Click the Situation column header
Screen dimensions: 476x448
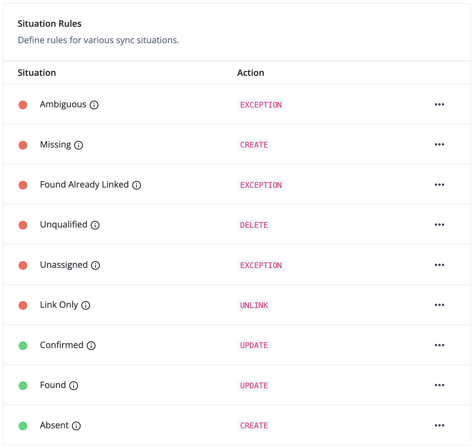point(37,73)
